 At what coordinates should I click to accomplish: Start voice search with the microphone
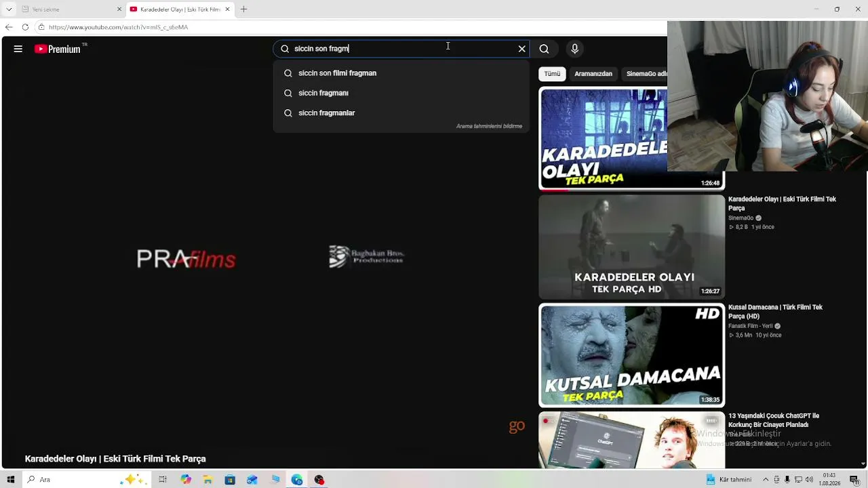pos(574,49)
